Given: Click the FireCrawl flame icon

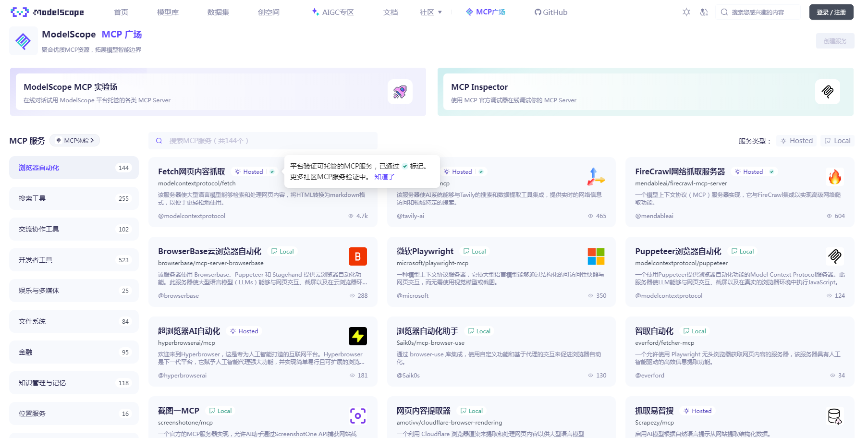Looking at the screenshot, I should pyautogui.click(x=834, y=177).
